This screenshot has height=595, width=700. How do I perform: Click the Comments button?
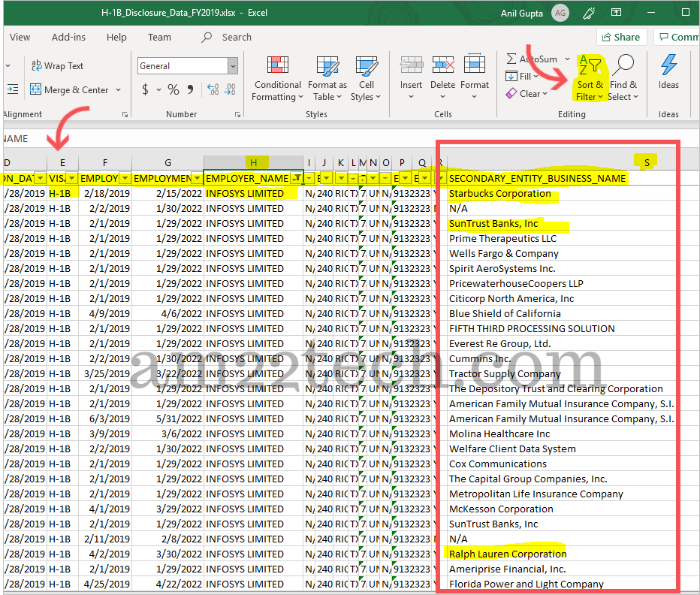[677, 37]
